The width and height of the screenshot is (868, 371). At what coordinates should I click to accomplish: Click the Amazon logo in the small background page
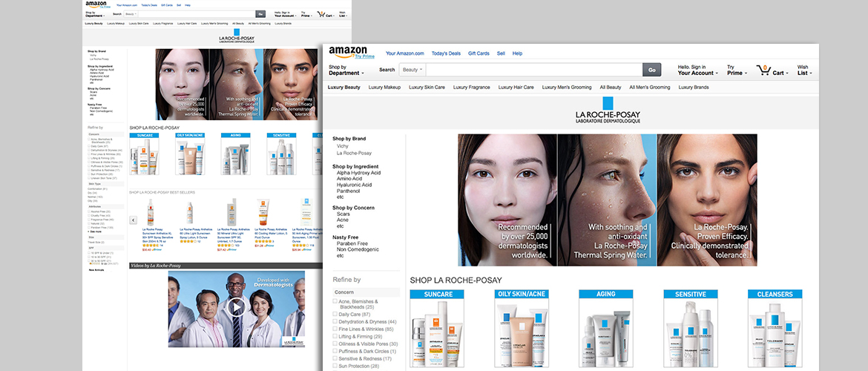click(96, 4)
